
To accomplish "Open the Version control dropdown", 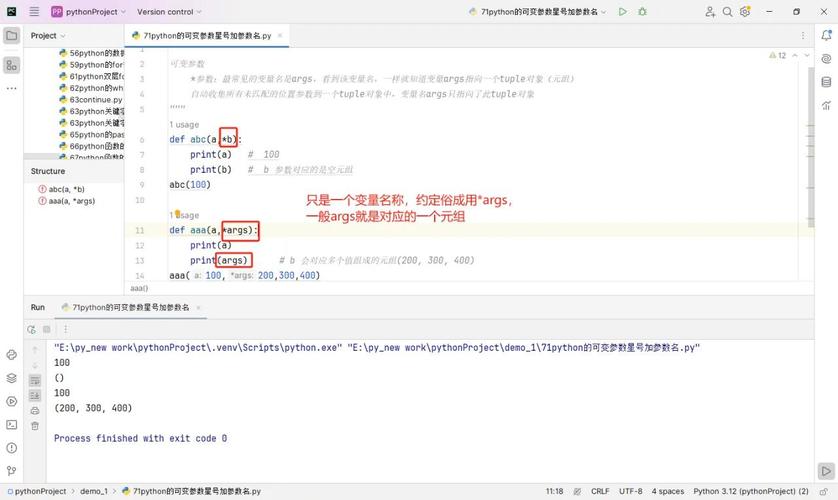I will tap(169, 11).
